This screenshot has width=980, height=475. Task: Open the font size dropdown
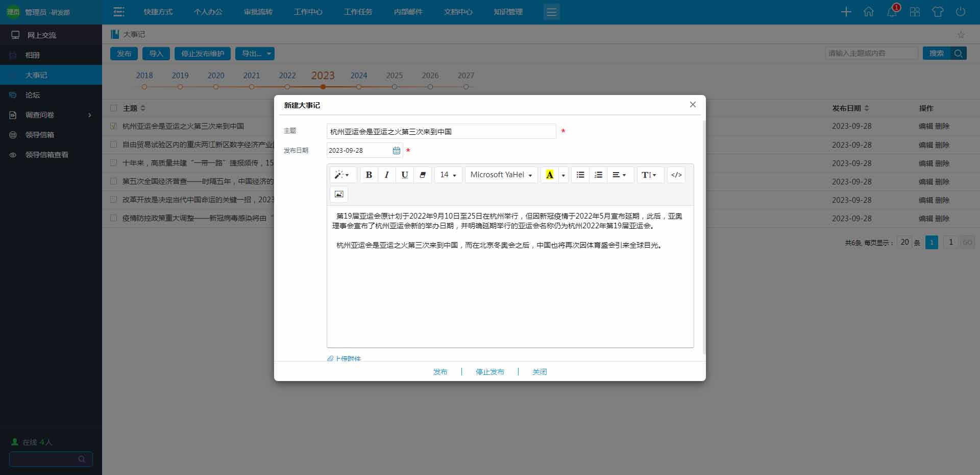(448, 175)
